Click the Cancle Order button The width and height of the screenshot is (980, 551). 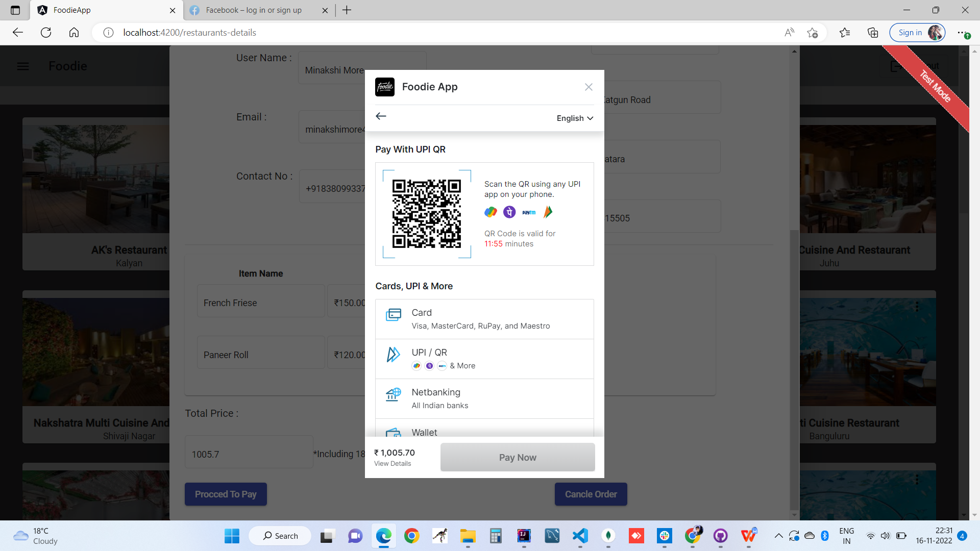(x=591, y=494)
